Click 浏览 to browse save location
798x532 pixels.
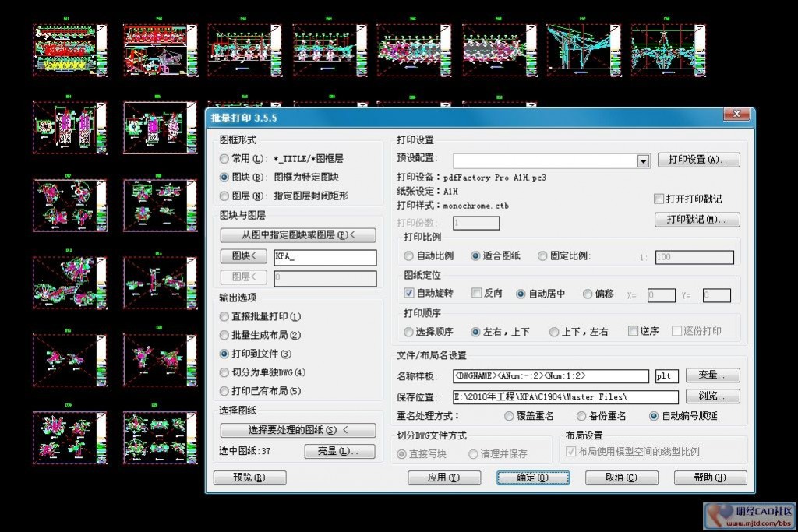point(711,396)
